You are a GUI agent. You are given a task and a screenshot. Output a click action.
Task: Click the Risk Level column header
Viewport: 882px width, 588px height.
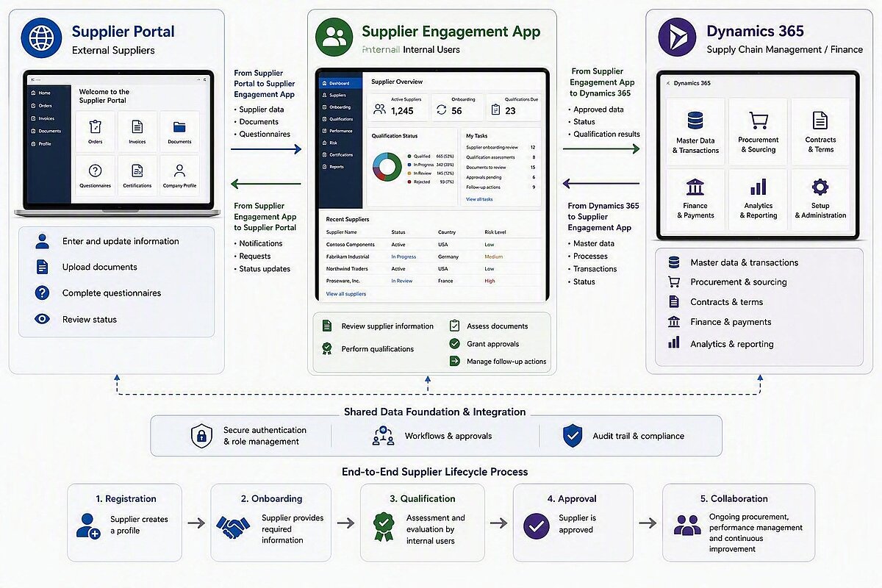(x=495, y=232)
